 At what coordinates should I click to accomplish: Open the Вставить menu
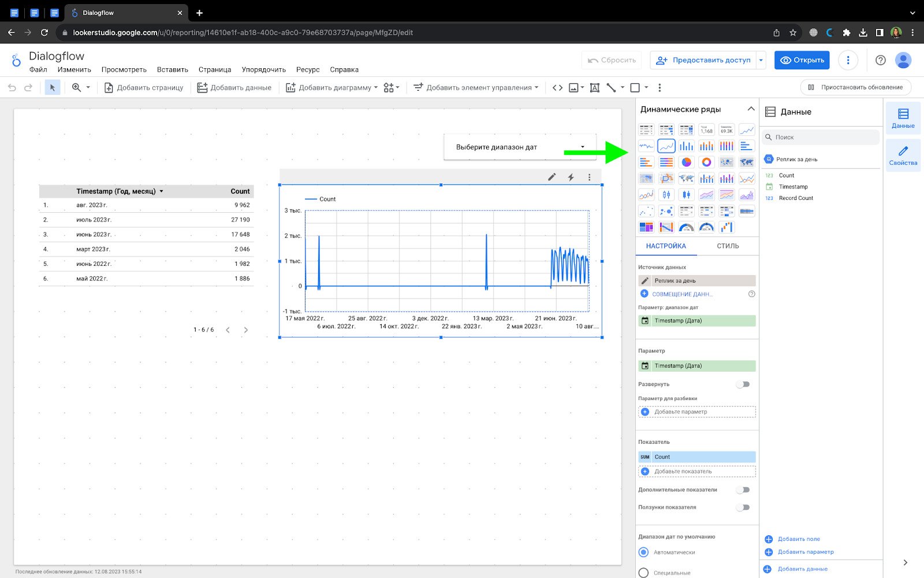[x=172, y=70]
